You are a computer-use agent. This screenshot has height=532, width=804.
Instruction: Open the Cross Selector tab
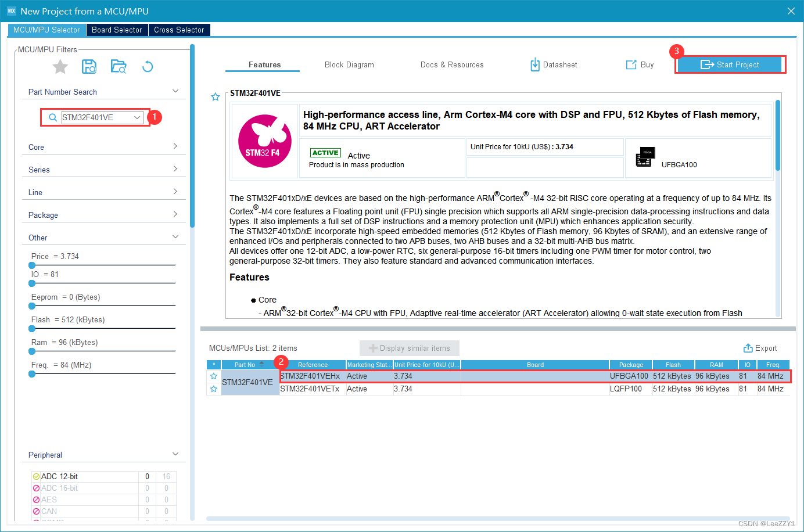(179, 30)
